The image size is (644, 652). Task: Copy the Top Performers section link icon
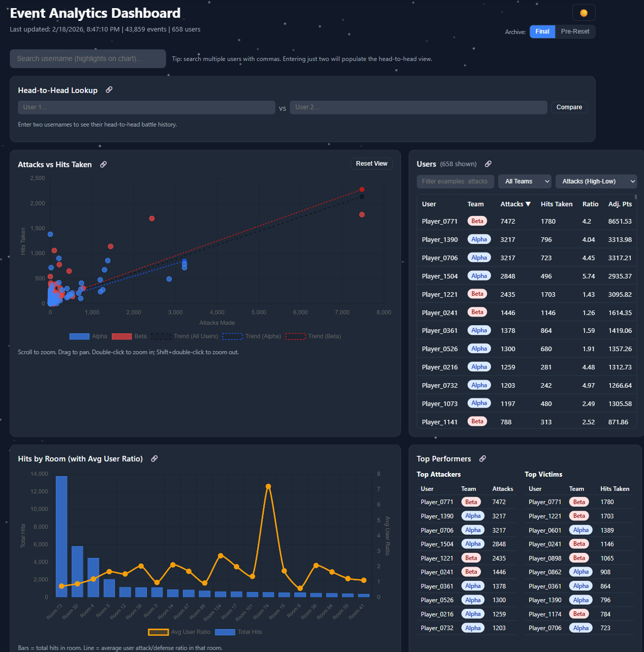coord(482,458)
